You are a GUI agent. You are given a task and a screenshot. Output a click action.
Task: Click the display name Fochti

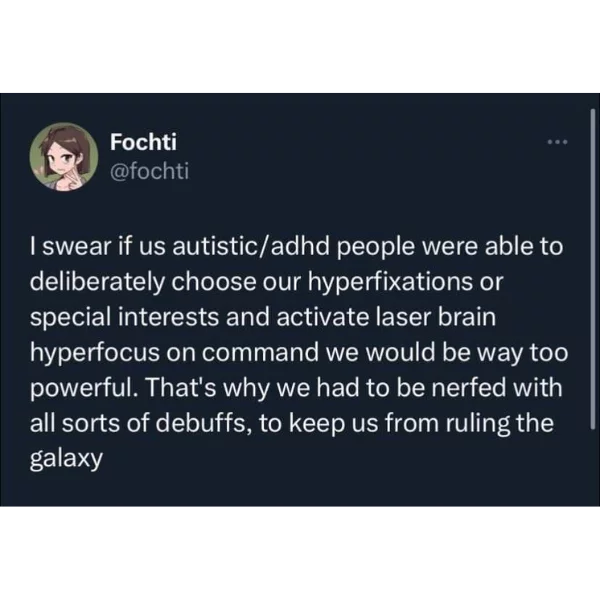pyautogui.click(x=143, y=142)
